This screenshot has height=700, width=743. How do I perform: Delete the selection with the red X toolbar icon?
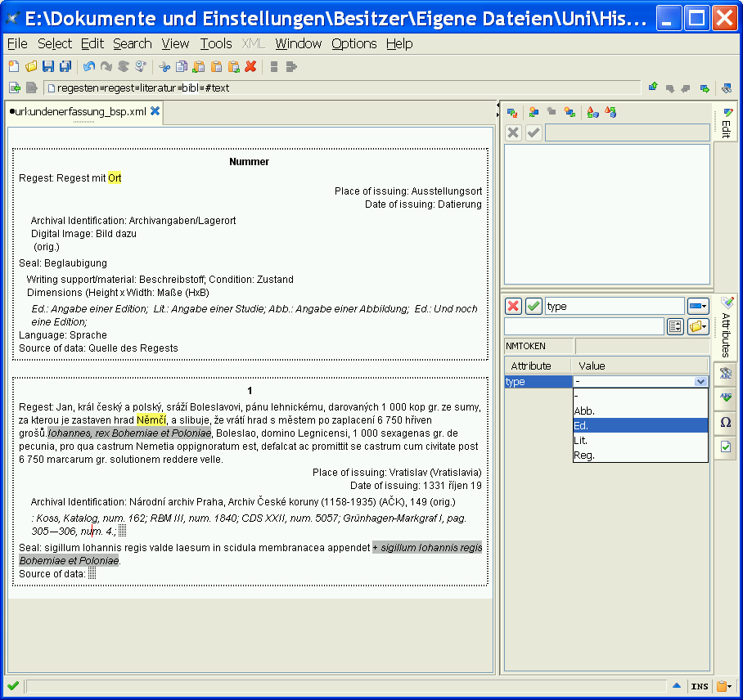point(250,67)
